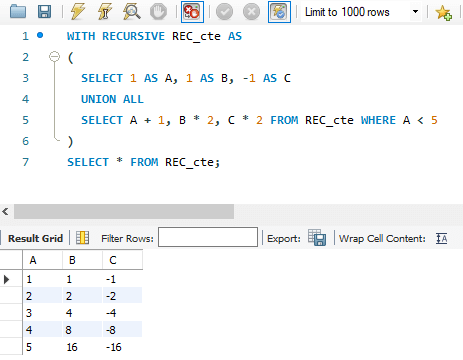Click the statement marker dot on line 1

(x=40, y=35)
